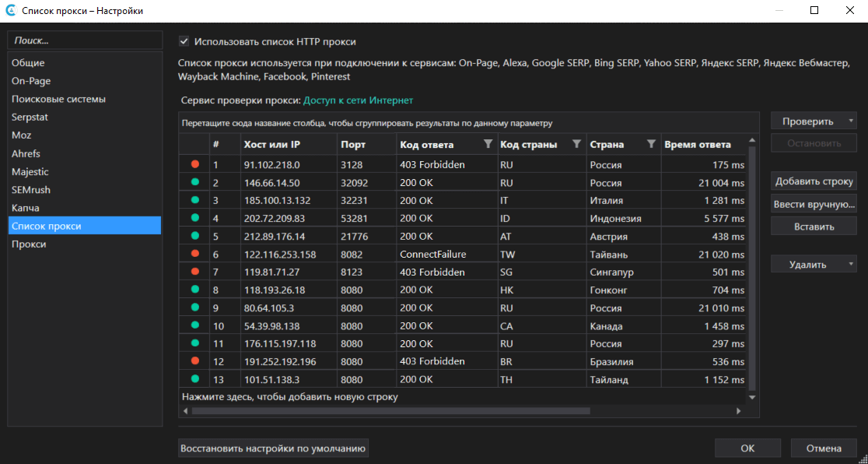Click Восстановить настройки по умолчанию button

(274, 448)
